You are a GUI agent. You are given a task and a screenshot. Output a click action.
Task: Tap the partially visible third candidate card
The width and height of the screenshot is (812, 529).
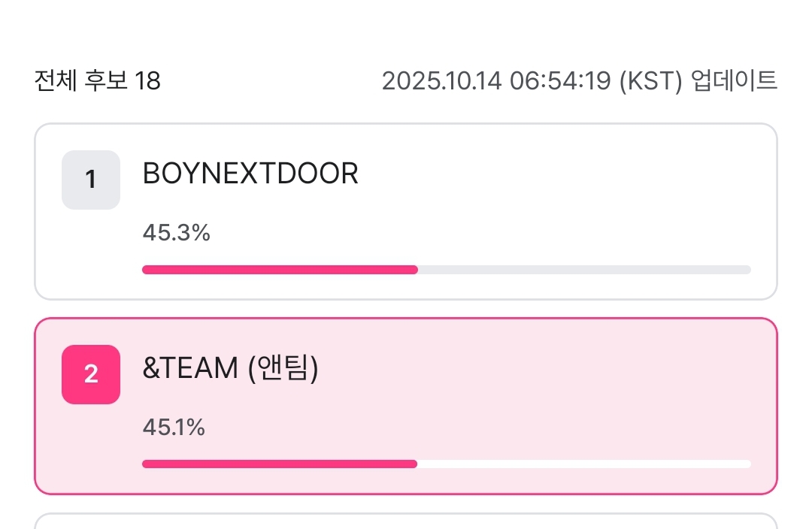click(x=406, y=521)
